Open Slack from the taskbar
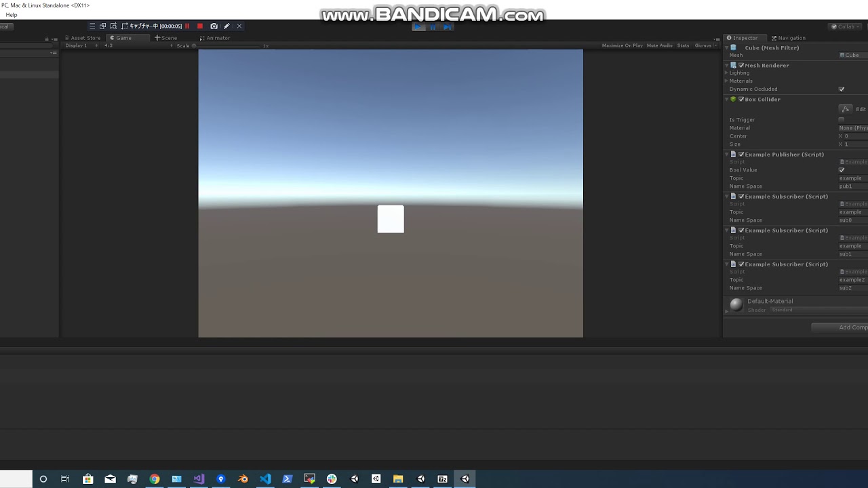This screenshot has width=868, height=488. pyautogui.click(x=332, y=479)
